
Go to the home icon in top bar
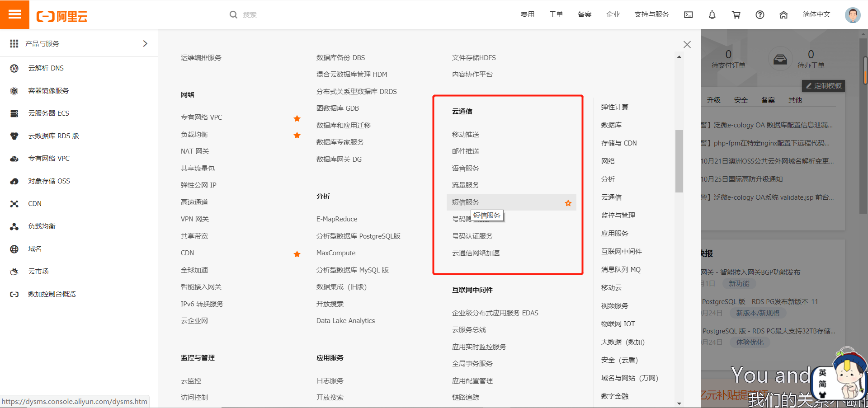[x=783, y=14]
